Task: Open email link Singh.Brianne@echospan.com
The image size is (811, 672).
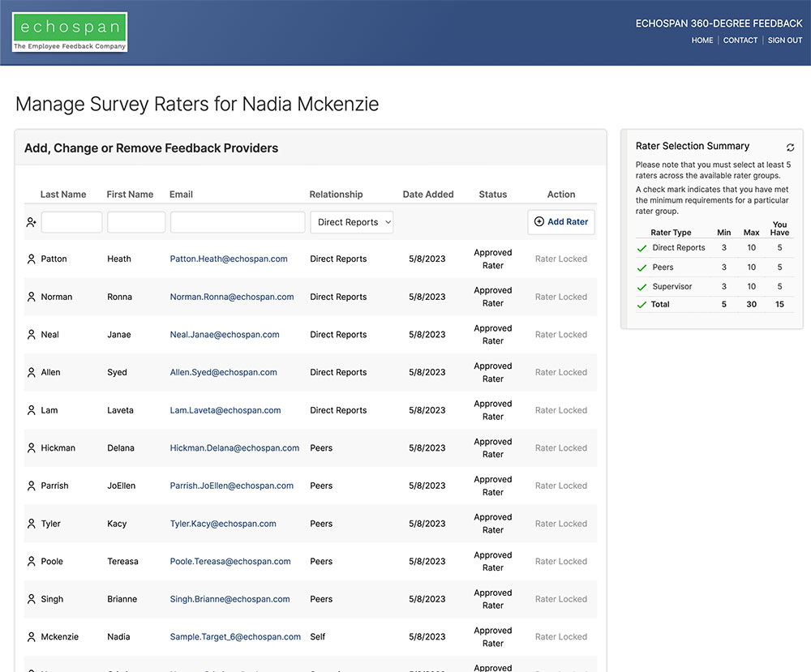Action: [x=230, y=598]
